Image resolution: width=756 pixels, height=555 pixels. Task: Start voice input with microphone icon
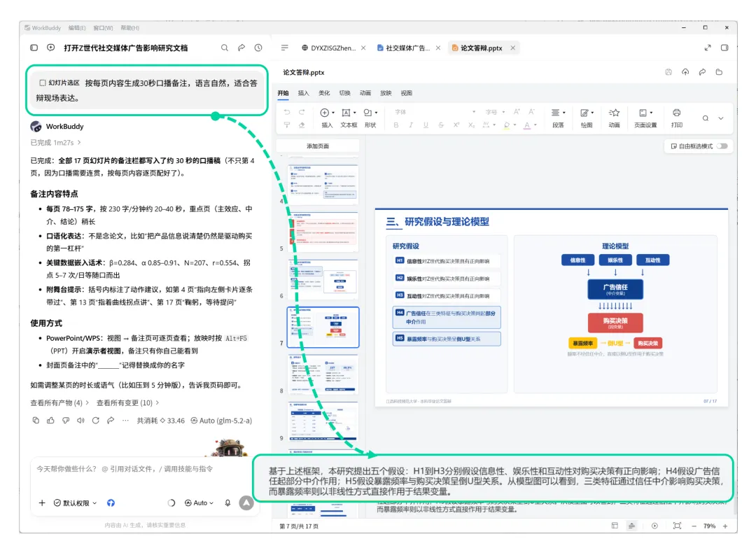[x=227, y=503]
